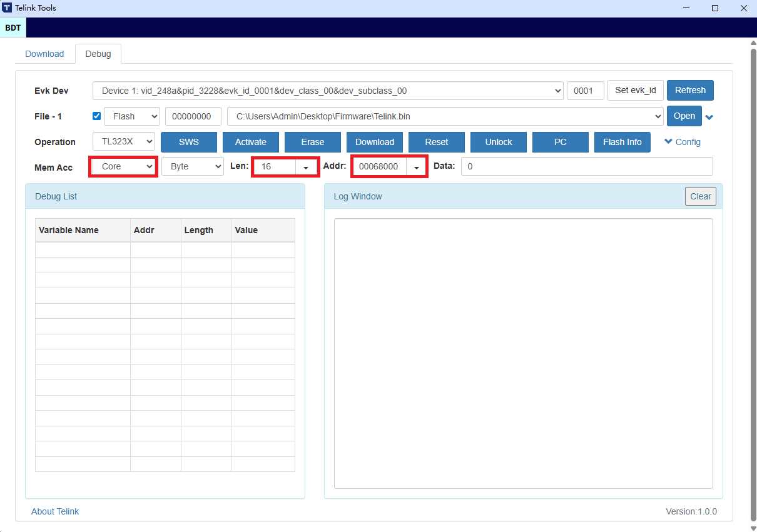Open the Byte unit dropdown
This screenshot has width=757, height=532.
click(192, 167)
